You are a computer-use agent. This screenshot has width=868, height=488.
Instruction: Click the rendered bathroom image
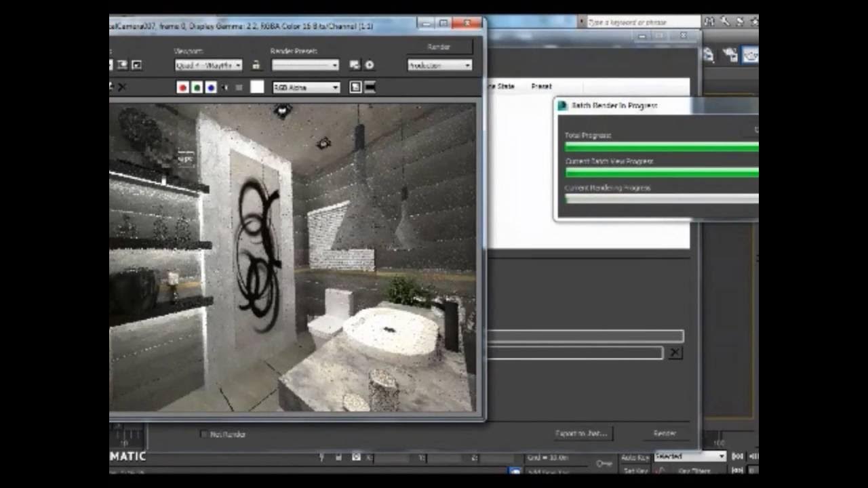click(292, 257)
